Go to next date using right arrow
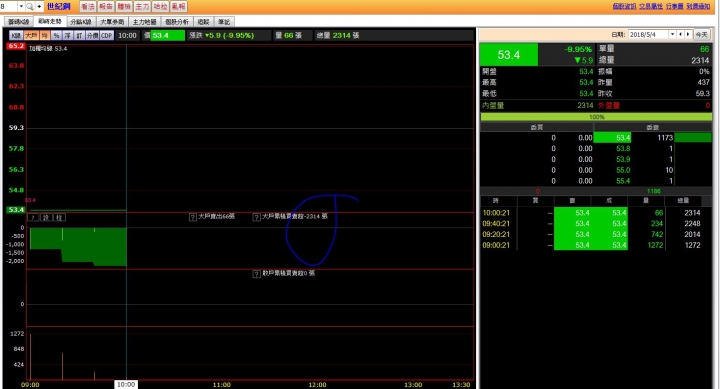Viewport: 720px width, 389px height. coord(687,34)
